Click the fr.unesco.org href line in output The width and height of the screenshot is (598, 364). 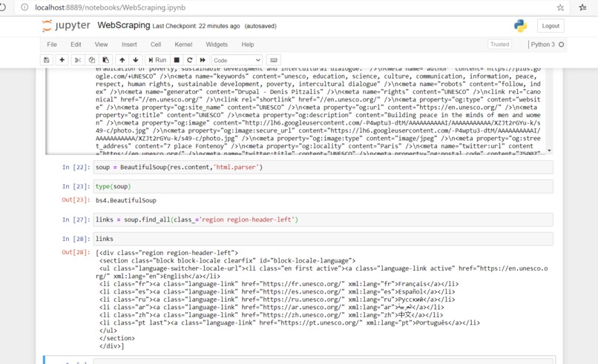[279, 284]
